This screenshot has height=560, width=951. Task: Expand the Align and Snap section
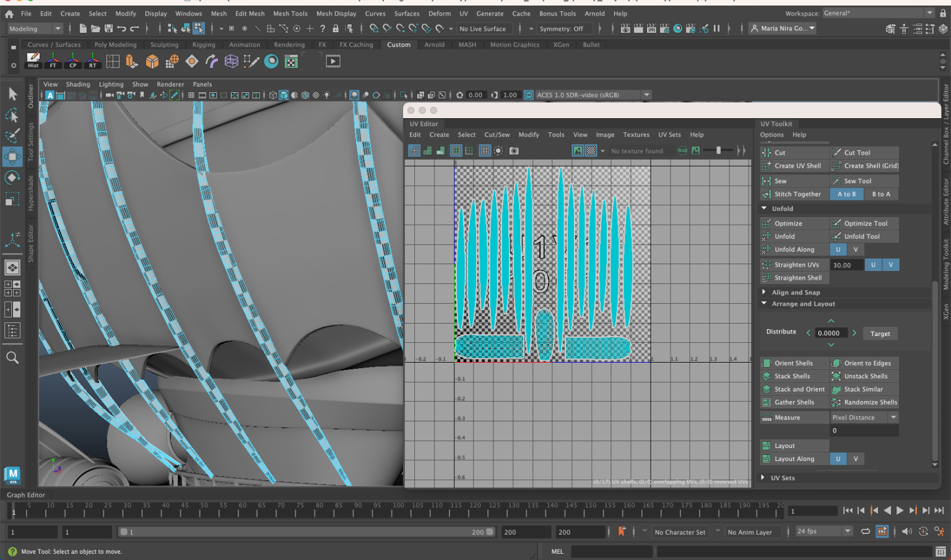pyautogui.click(x=764, y=292)
